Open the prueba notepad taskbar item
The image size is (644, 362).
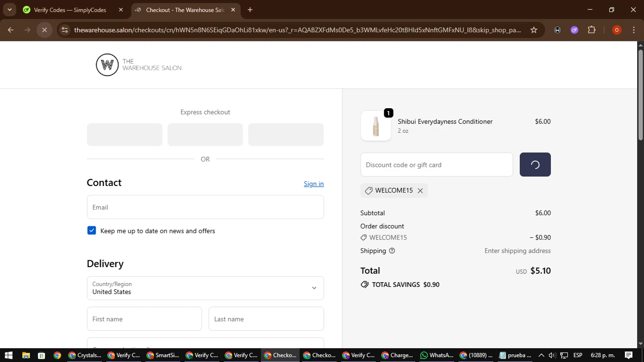(x=515, y=355)
